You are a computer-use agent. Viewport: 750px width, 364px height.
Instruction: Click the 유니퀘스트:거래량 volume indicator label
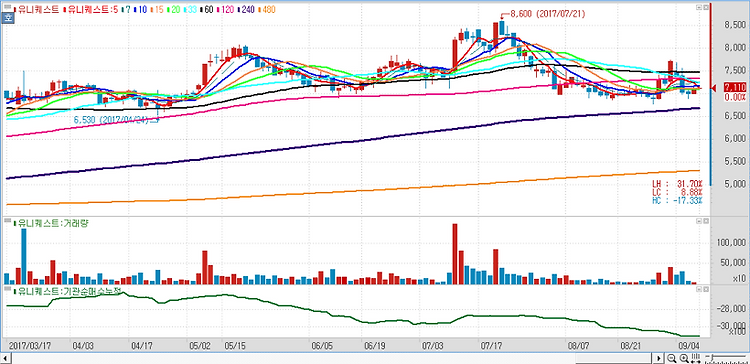tap(52, 223)
